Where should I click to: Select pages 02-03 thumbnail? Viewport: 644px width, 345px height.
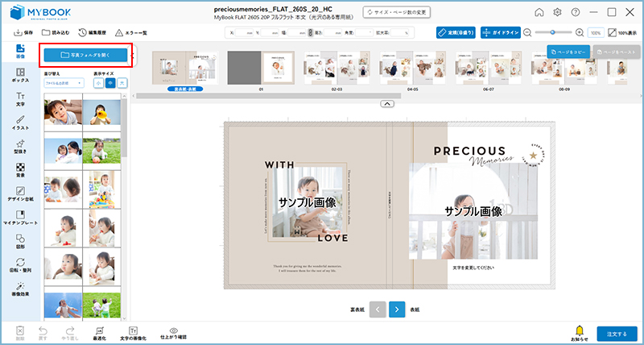click(x=336, y=68)
